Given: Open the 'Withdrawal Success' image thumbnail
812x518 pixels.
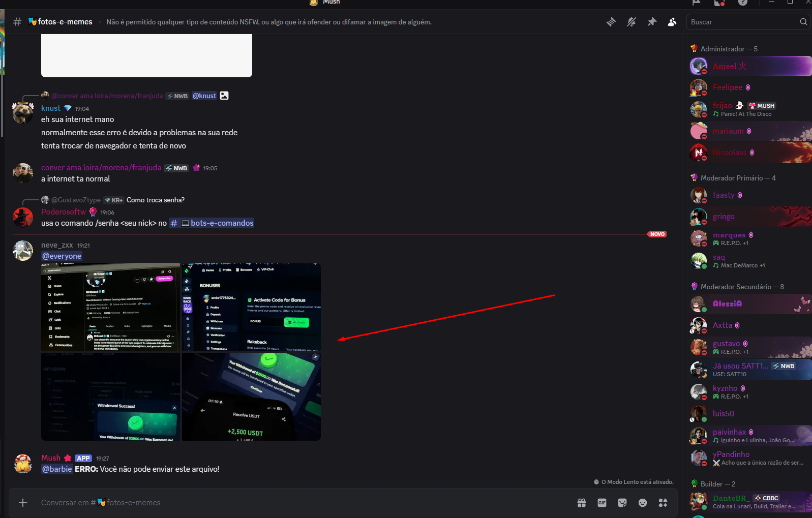Looking at the screenshot, I should (x=110, y=397).
